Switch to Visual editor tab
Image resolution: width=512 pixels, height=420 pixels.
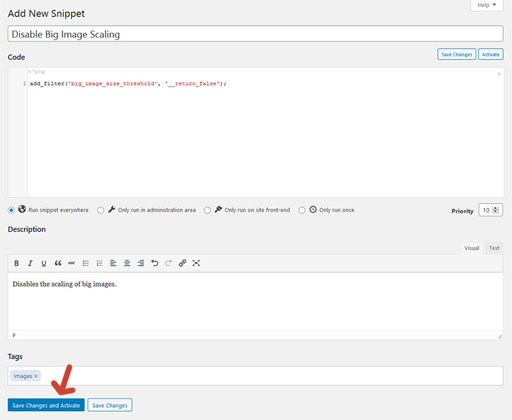pos(472,248)
